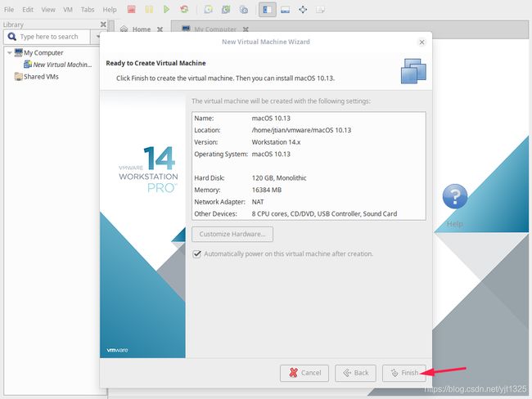Click the Memory value 16384 MB

point(267,190)
